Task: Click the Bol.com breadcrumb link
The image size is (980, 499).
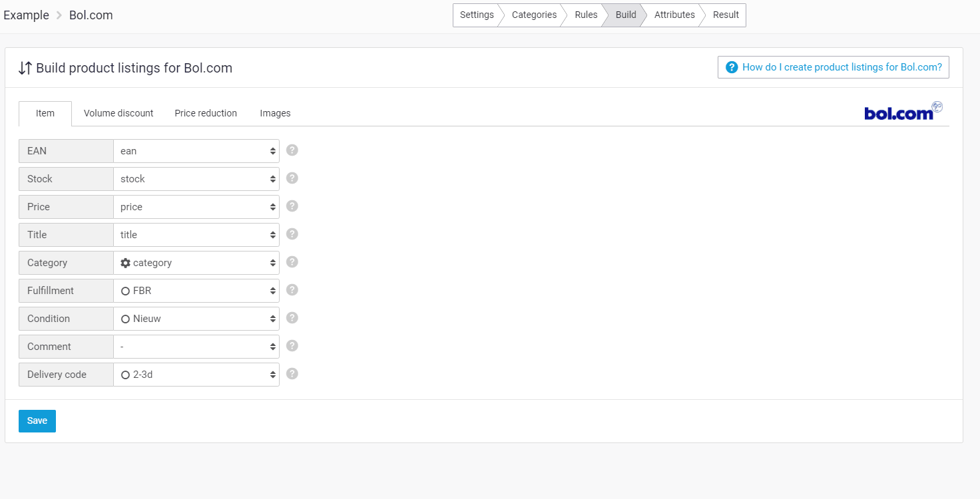Action: click(91, 15)
